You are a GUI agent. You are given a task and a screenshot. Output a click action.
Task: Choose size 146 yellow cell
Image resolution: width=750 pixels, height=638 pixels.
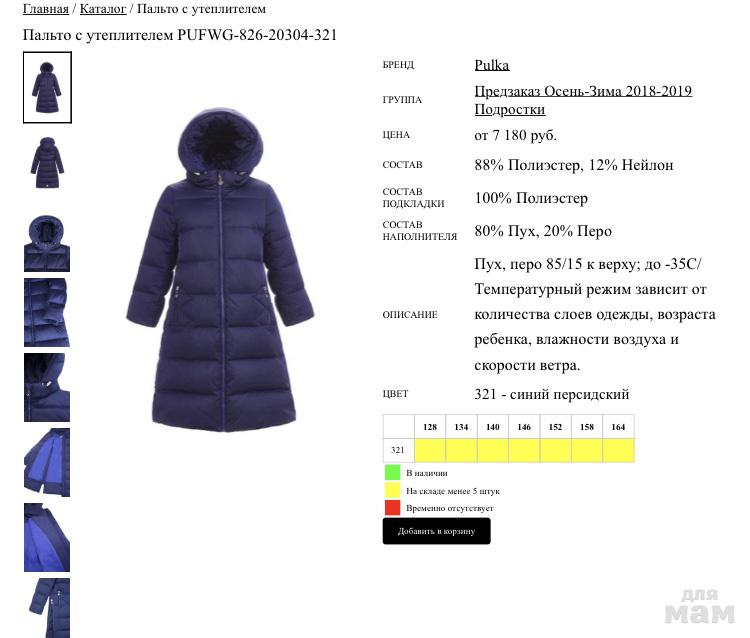coord(524,451)
